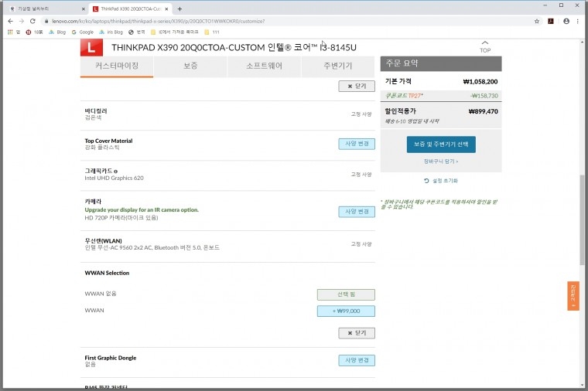Image resolution: width=588 pixels, height=391 pixels.
Task: Open a new browser tab
Action: coord(179,8)
